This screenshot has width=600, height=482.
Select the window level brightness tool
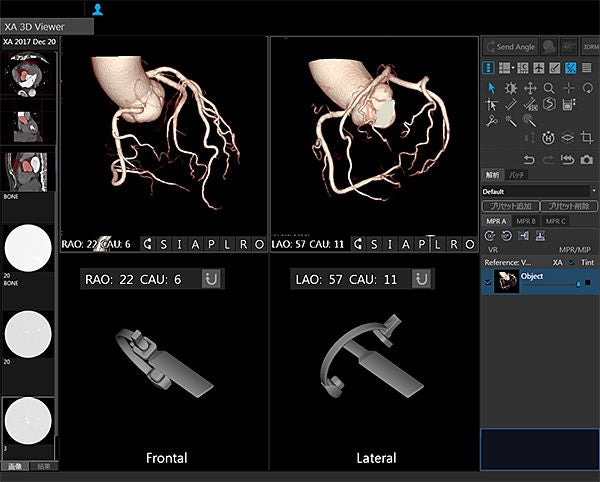tap(511, 88)
